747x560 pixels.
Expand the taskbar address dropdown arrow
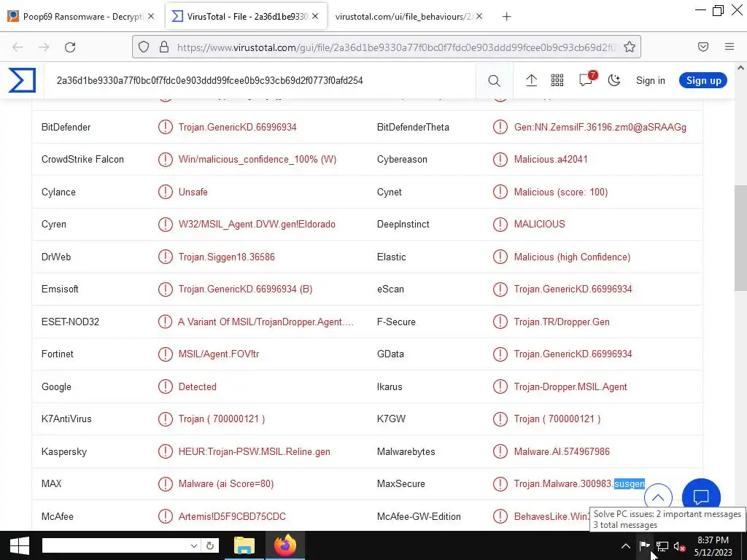194,545
